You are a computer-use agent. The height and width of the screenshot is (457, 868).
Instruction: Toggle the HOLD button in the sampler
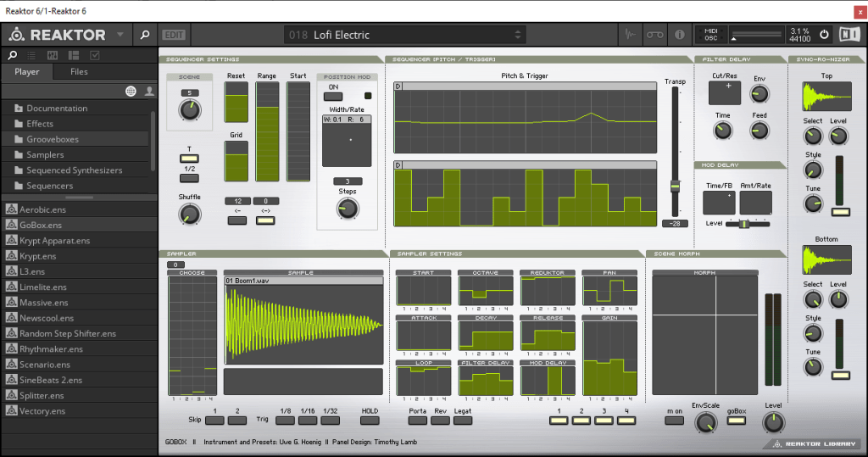tap(370, 421)
